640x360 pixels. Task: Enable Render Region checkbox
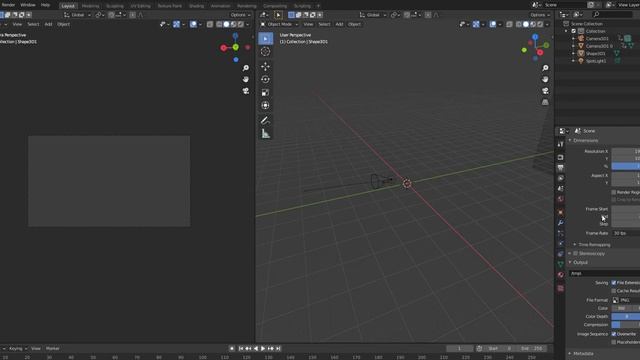(x=614, y=192)
